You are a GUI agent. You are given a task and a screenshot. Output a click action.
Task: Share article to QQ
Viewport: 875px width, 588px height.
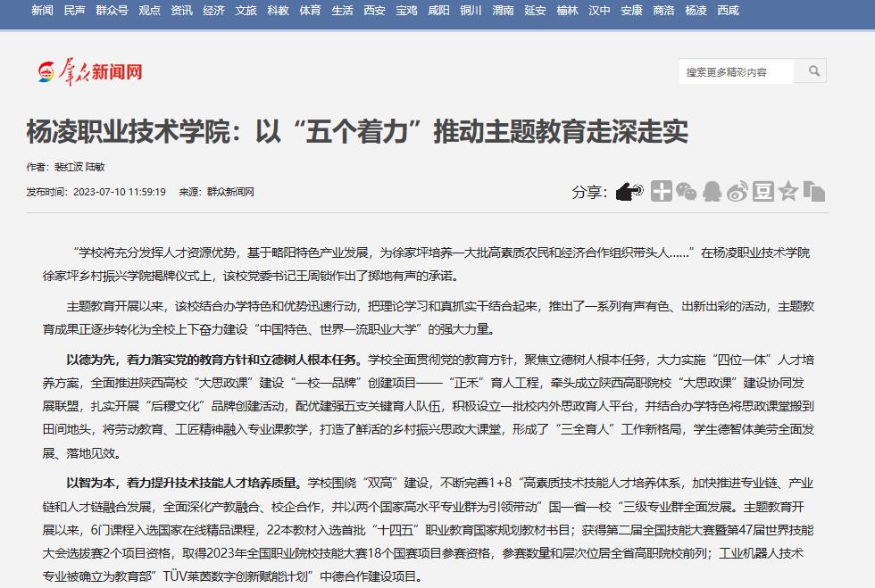point(712,191)
